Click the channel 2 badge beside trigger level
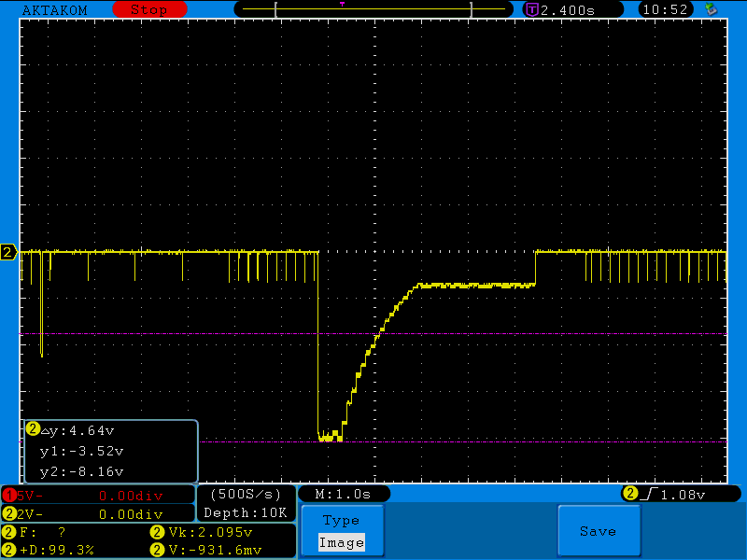The image size is (747, 560). (629, 494)
